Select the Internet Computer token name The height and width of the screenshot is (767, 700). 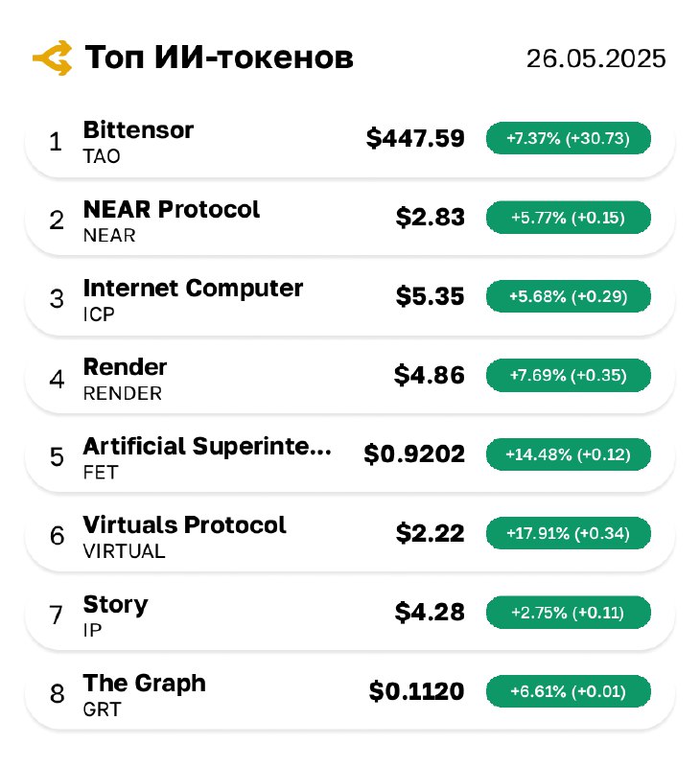(x=193, y=289)
